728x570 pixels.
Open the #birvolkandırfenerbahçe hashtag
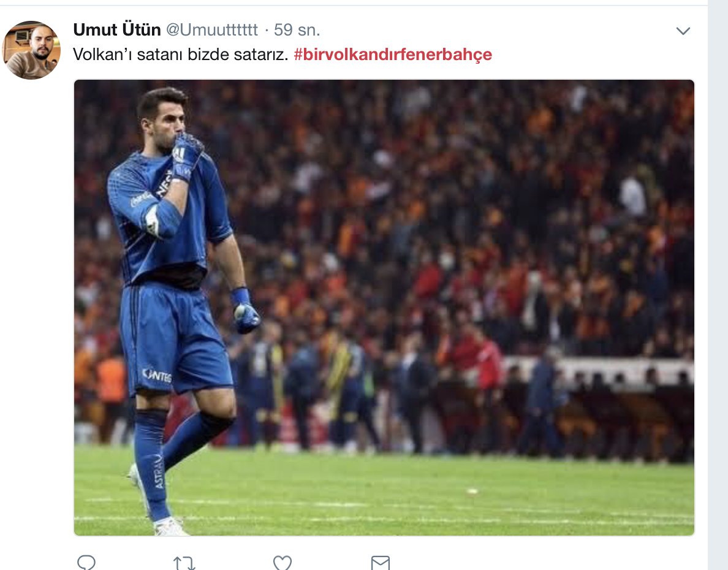pos(393,55)
